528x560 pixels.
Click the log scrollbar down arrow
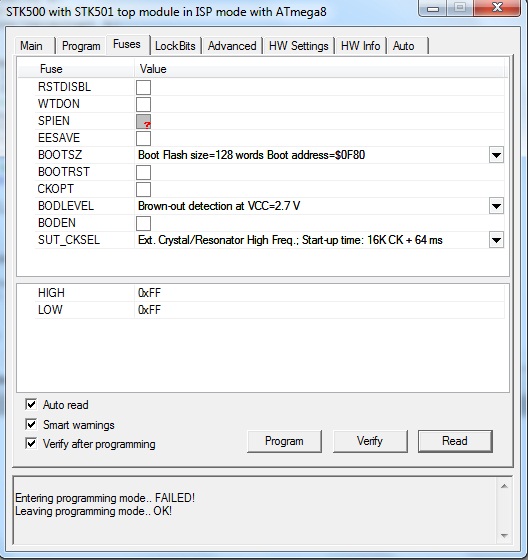click(504, 535)
